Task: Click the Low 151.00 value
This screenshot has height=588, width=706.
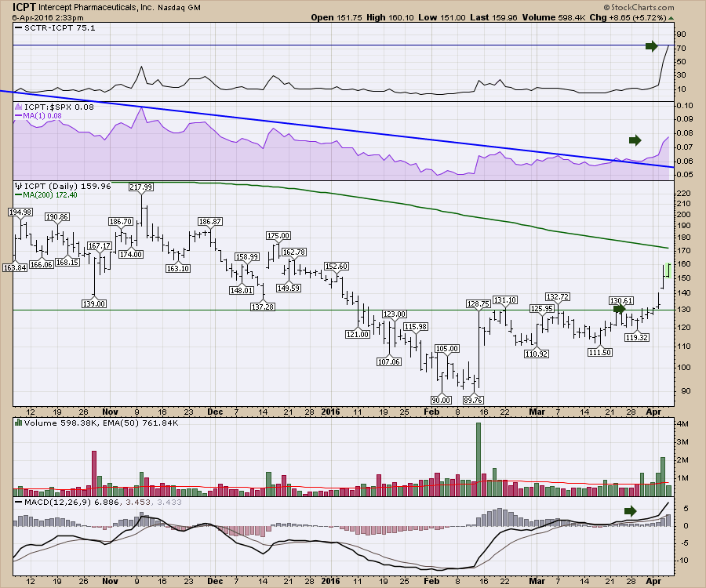Action: point(442,17)
